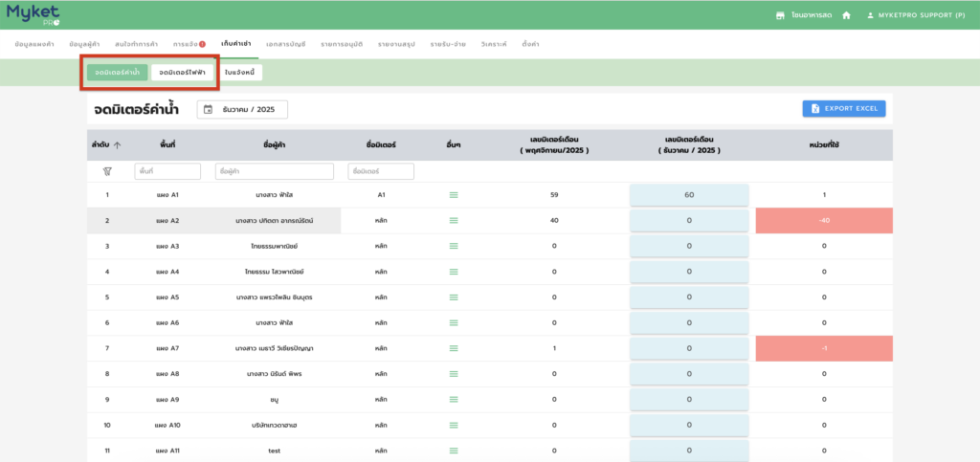Open the ธันวาคม / 2025 month picker
Image resolution: width=980 pixels, height=462 pixels.
tap(242, 110)
